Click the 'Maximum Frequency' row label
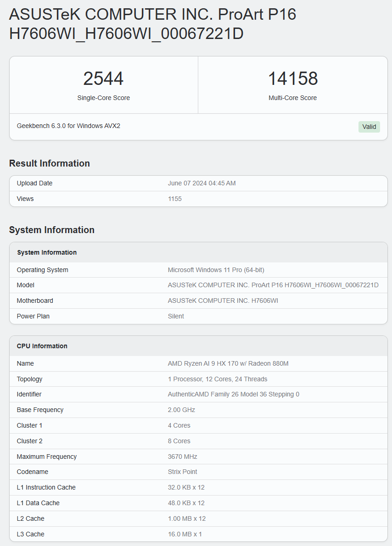 [x=47, y=457]
